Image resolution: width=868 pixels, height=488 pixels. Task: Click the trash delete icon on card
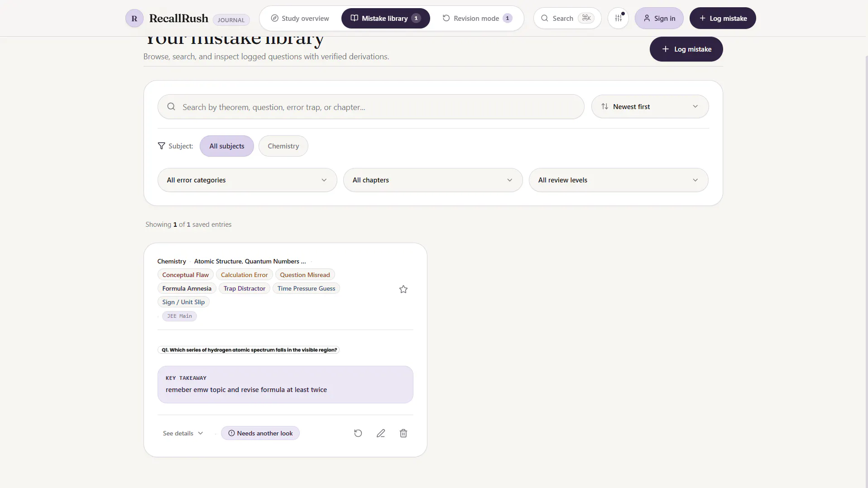403,433
